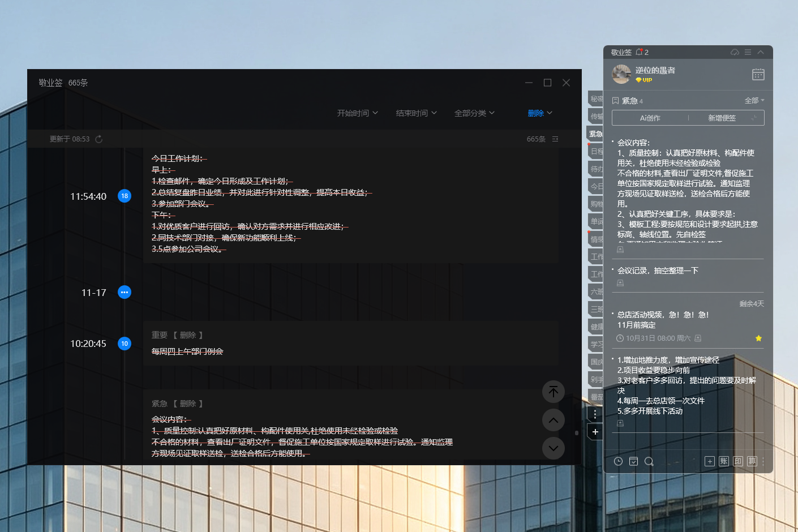Toggle the yellow star on 总店活动视频 note
Viewport: 798px width, 532px height.
tap(758, 338)
